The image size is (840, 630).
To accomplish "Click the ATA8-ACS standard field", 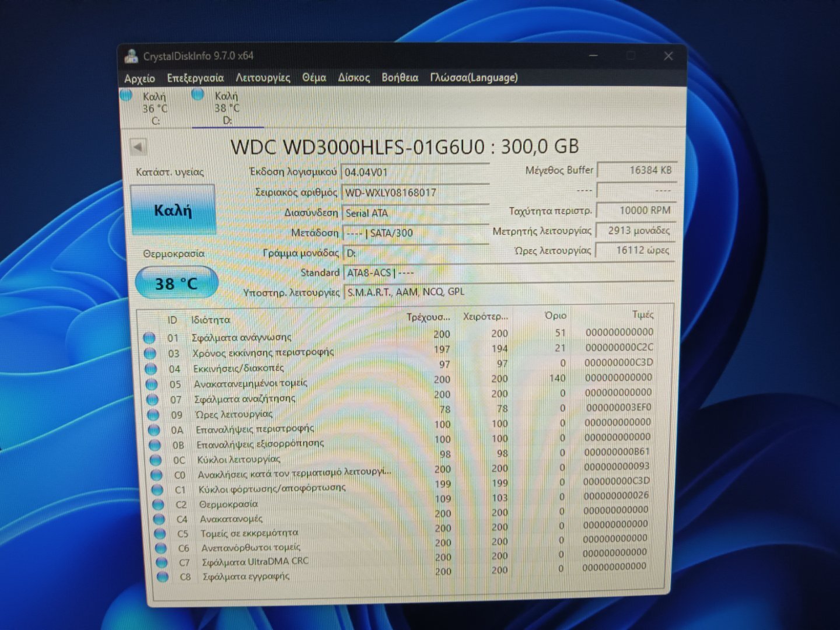I will 509,272.
